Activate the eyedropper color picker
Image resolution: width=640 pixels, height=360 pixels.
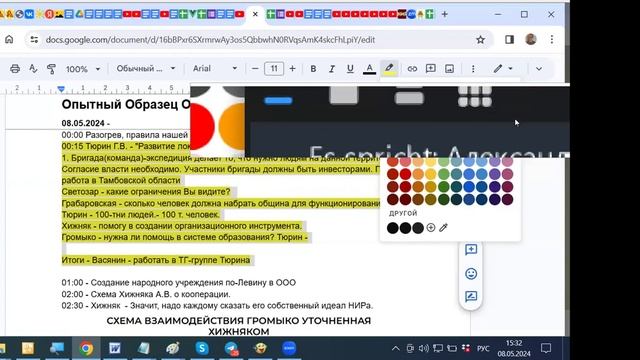click(443, 228)
